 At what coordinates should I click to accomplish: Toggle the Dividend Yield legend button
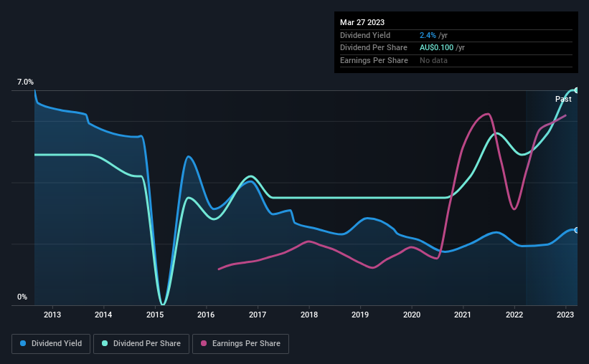click(x=52, y=344)
